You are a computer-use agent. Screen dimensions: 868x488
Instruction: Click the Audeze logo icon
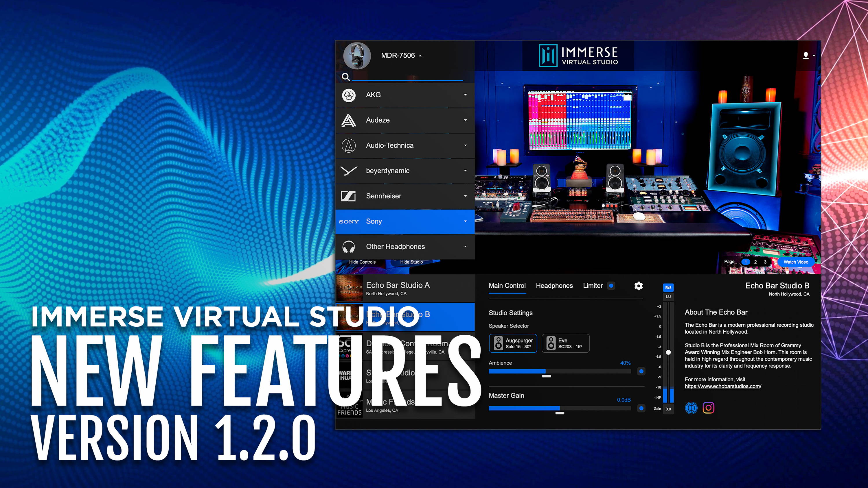click(349, 121)
